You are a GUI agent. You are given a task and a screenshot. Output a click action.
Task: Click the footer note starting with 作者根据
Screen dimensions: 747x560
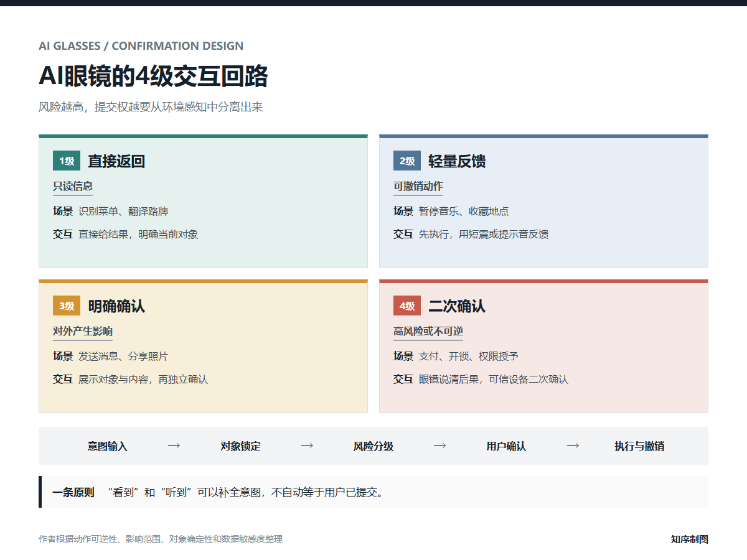click(161, 539)
